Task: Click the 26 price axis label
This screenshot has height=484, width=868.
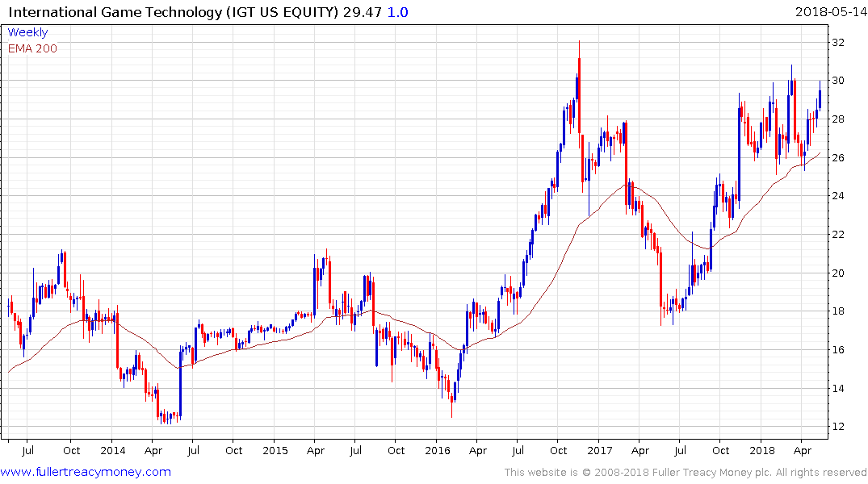Action: (837, 157)
